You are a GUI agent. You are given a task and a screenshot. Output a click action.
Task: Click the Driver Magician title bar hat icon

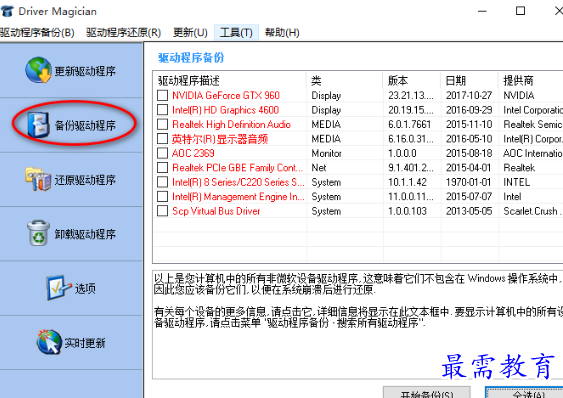point(7,11)
